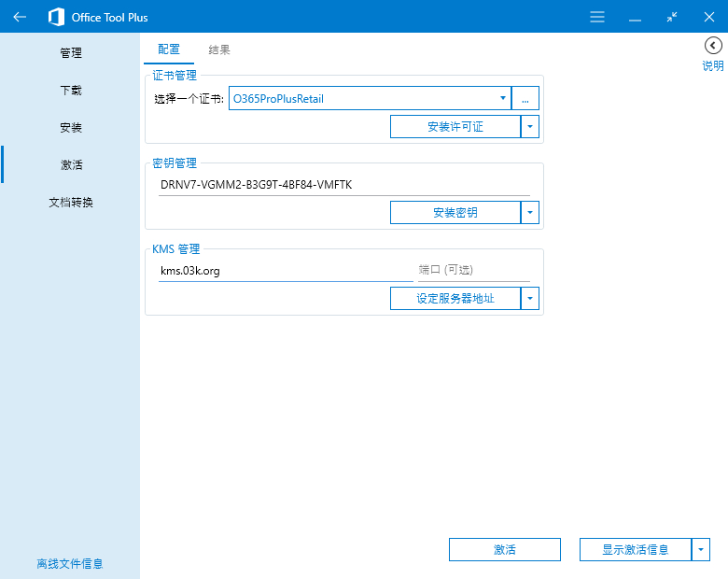728x579 pixels.
Task: Go to 下载 in the sidebar
Action: point(71,91)
